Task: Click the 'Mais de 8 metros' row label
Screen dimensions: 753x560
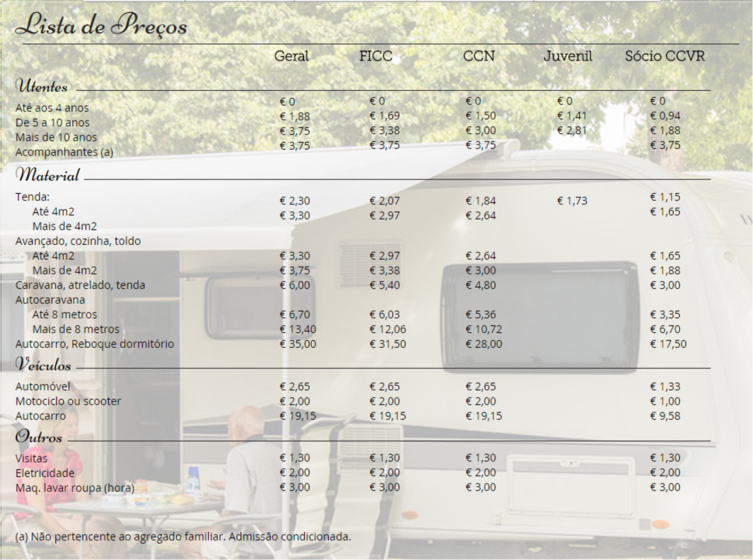Action: coord(76,330)
